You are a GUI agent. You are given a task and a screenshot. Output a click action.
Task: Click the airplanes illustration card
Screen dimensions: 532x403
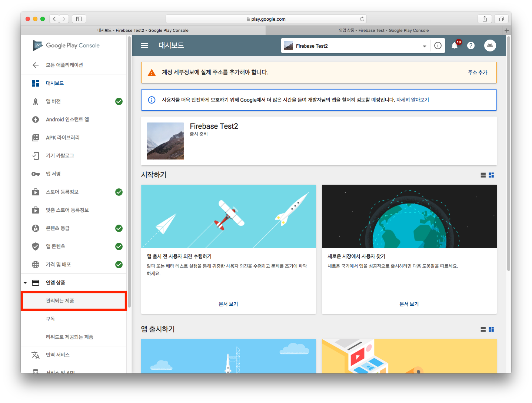(229, 216)
